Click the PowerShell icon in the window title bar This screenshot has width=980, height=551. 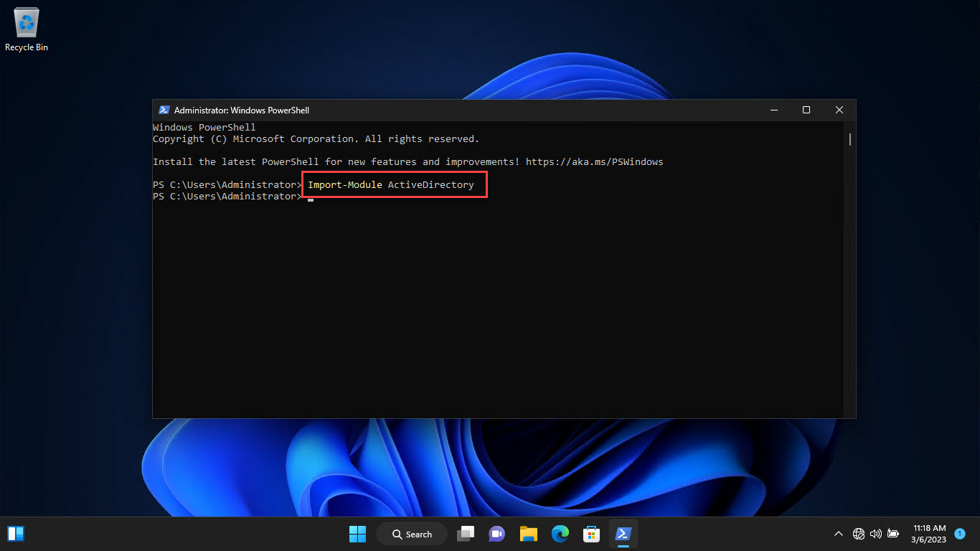(164, 110)
